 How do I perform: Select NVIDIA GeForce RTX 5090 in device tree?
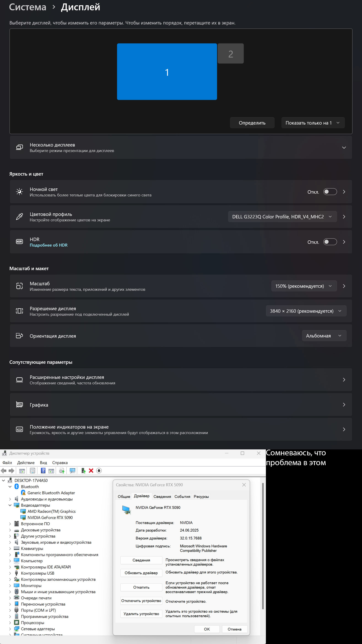(x=50, y=517)
